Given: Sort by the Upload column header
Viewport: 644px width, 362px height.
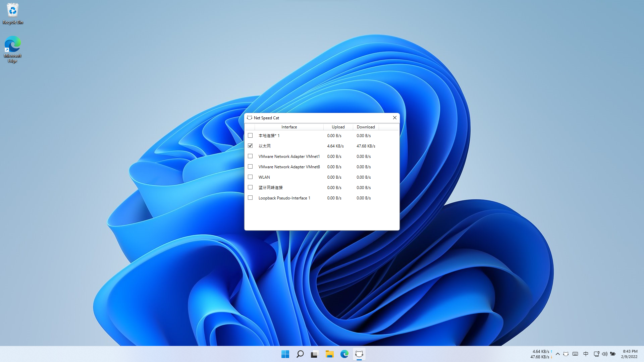Looking at the screenshot, I should [338, 127].
